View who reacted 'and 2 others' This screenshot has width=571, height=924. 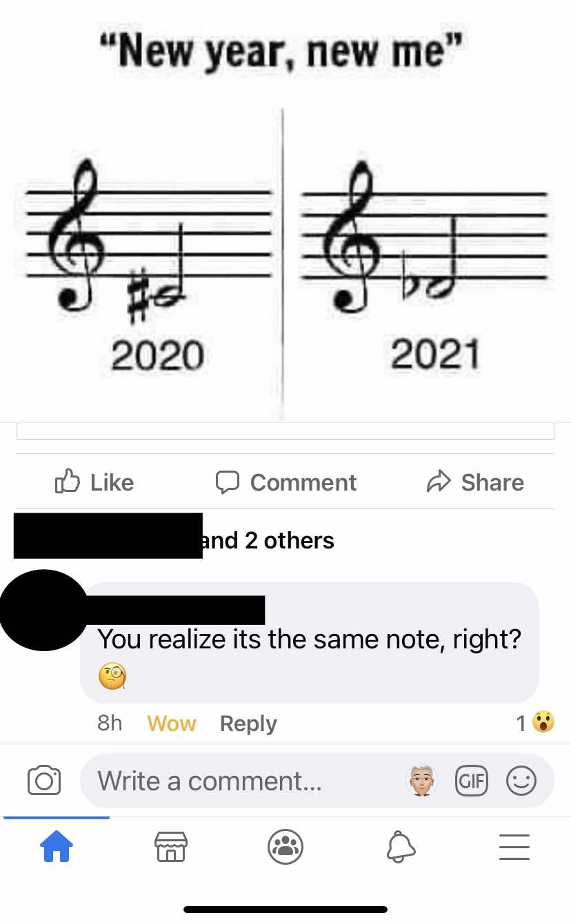pyautogui.click(x=266, y=540)
